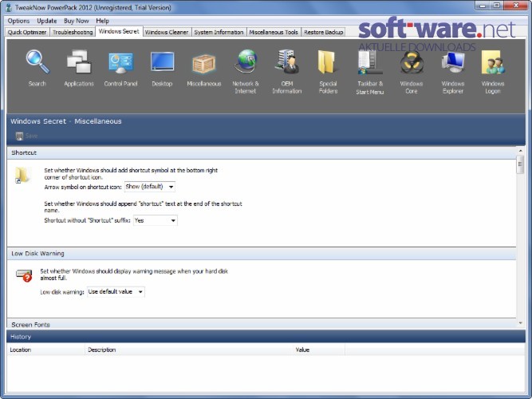Click the Save button label
This screenshot has height=399, width=532.
(x=31, y=136)
